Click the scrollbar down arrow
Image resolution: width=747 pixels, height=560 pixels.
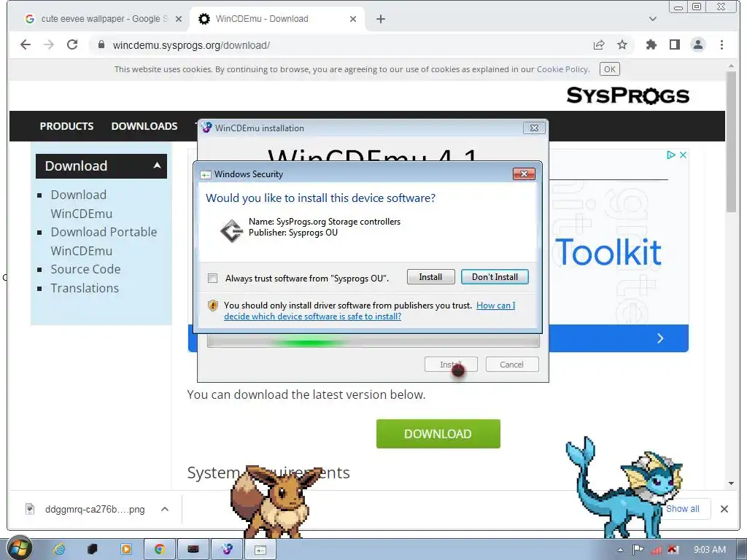pos(731,484)
